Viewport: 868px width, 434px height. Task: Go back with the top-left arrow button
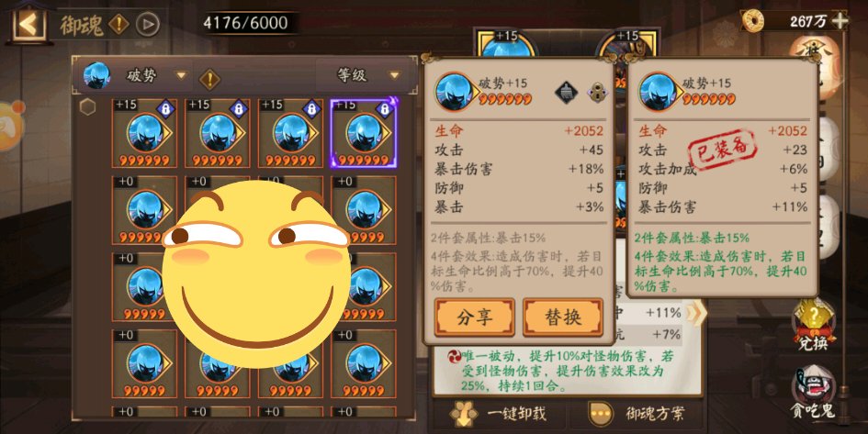29,24
